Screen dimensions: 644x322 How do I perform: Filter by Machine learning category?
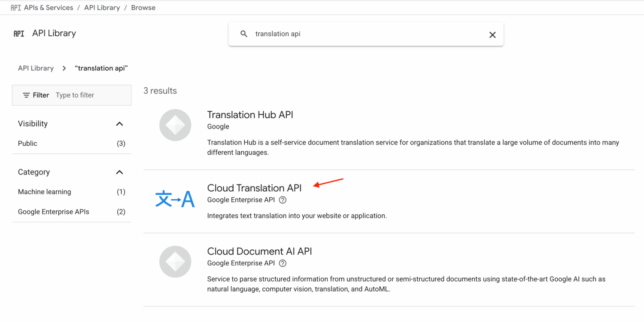click(45, 192)
